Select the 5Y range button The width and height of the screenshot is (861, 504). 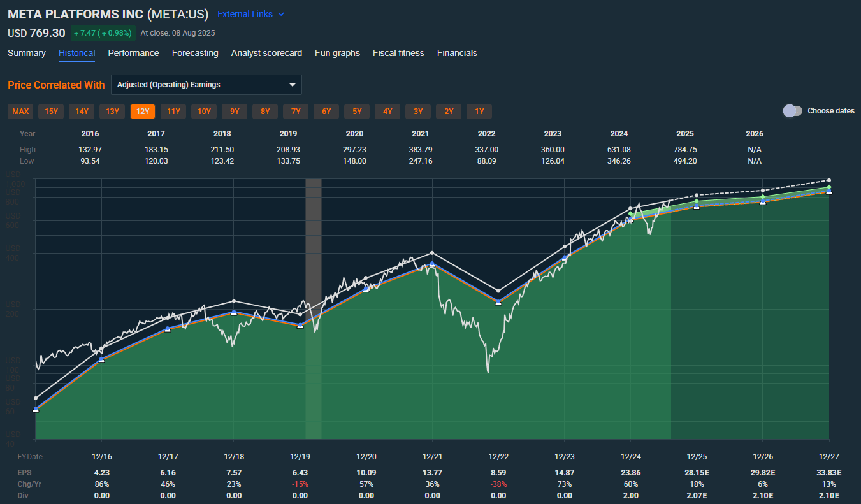coord(356,111)
